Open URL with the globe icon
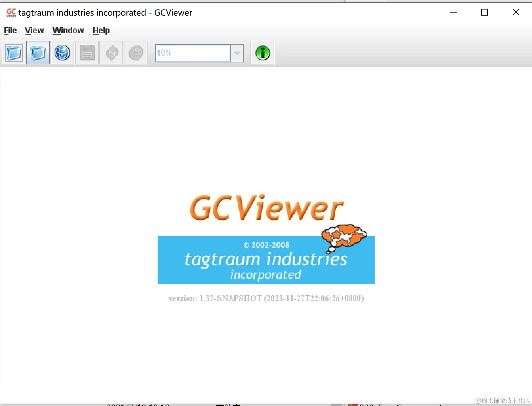Screen dimensions: 532x406 pyautogui.click(x=62, y=53)
